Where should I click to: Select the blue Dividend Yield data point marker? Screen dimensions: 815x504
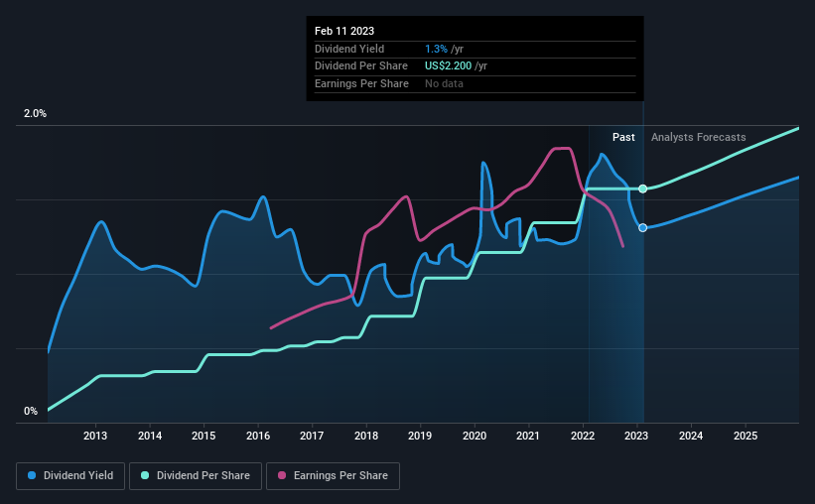[x=643, y=227]
